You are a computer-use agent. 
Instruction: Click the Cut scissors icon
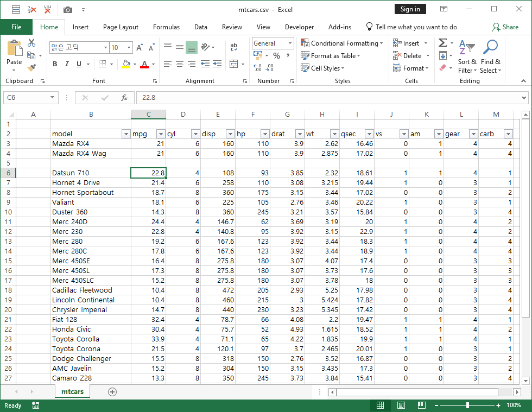[31, 43]
